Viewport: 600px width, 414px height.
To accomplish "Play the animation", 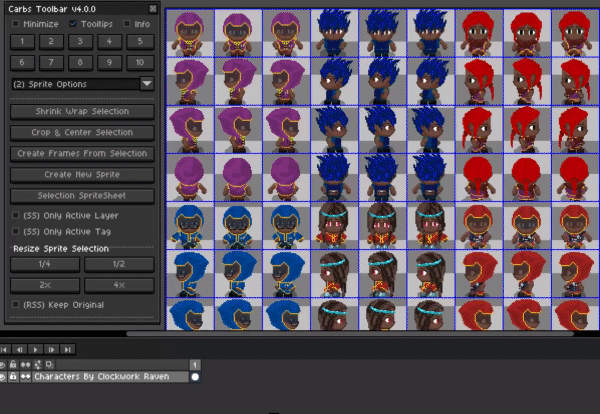I will [x=35, y=349].
